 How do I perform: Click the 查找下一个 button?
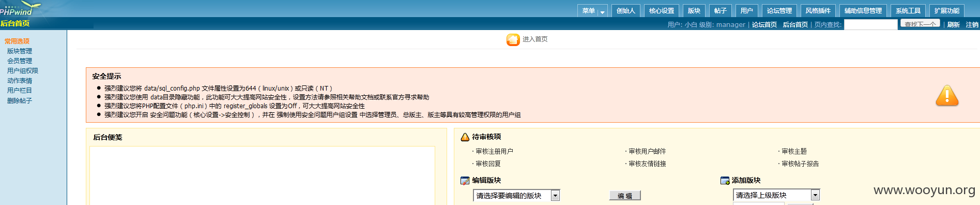click(x=921, y=24)
